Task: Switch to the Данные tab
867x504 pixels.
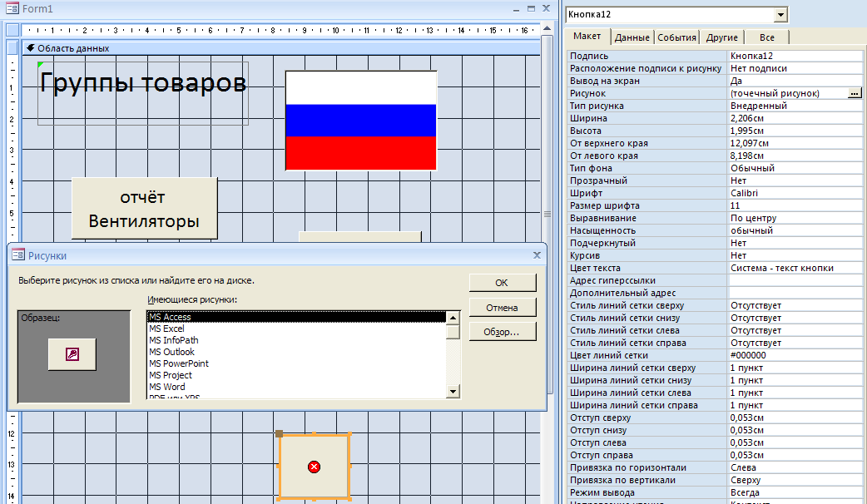Action: click(632, 37)
